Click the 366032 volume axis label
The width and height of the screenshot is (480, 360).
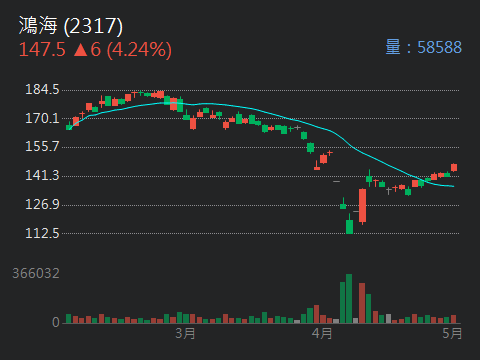click(x=36, y=273)
